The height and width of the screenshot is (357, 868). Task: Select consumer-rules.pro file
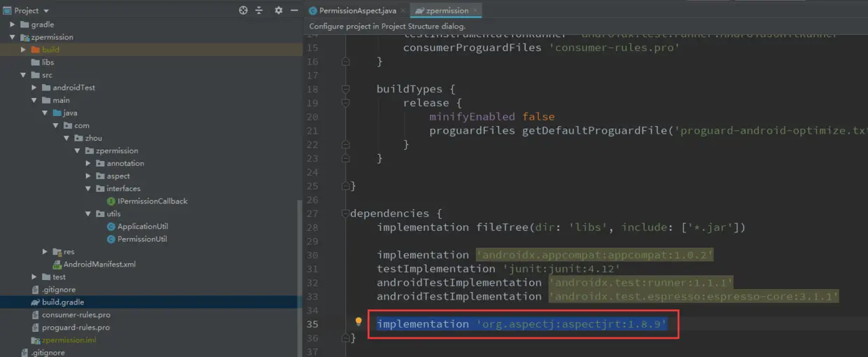click(76, 314)
